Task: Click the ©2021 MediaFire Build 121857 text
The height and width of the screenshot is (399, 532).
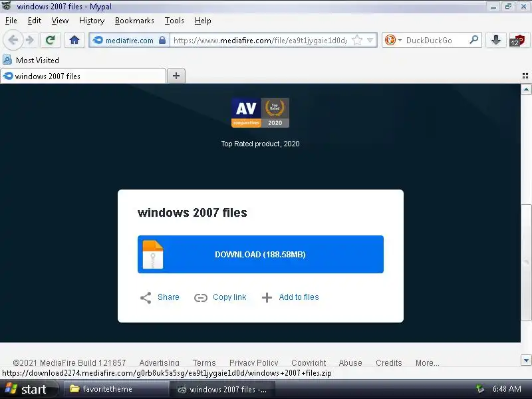Action: pyautogui.click(x=69, y=362)
